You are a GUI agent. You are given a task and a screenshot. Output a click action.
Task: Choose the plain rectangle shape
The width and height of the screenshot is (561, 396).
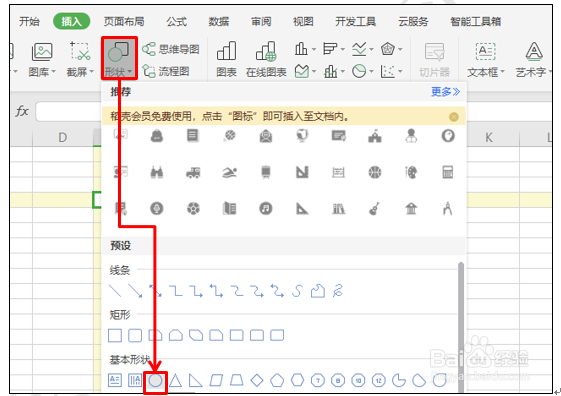(115, 336)
